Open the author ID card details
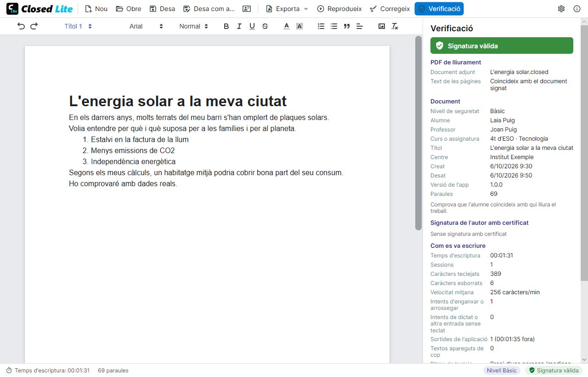 [247, 9]
